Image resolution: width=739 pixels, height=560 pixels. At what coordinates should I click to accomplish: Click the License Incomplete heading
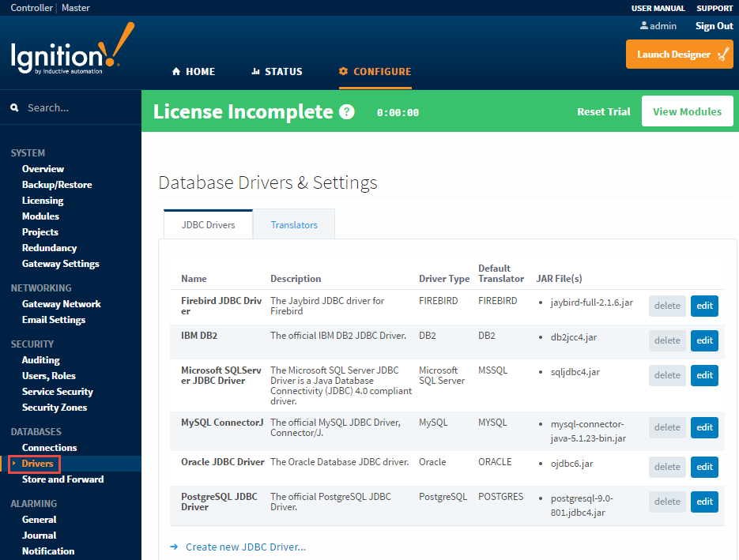[243, 111]
